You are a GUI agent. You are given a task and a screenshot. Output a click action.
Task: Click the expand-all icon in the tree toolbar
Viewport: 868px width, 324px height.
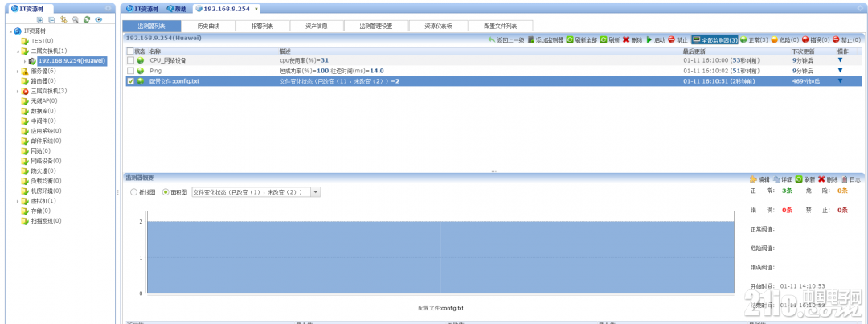click(40, 19)
